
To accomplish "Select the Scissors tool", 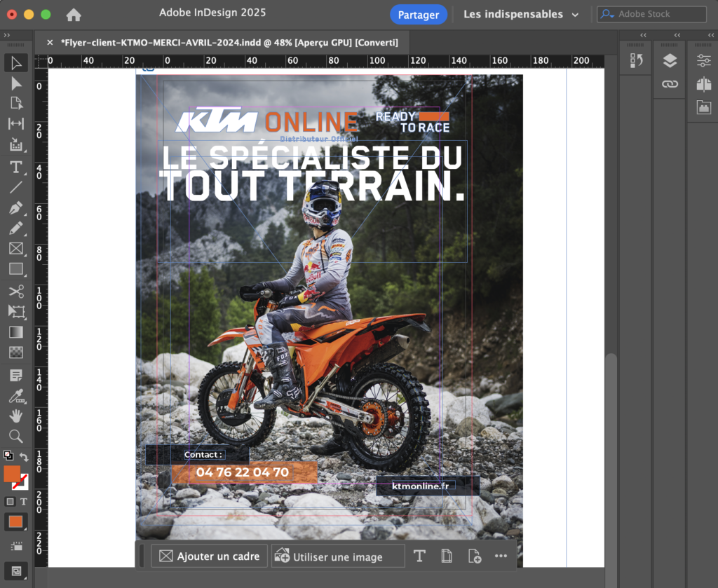I will 16,291.
